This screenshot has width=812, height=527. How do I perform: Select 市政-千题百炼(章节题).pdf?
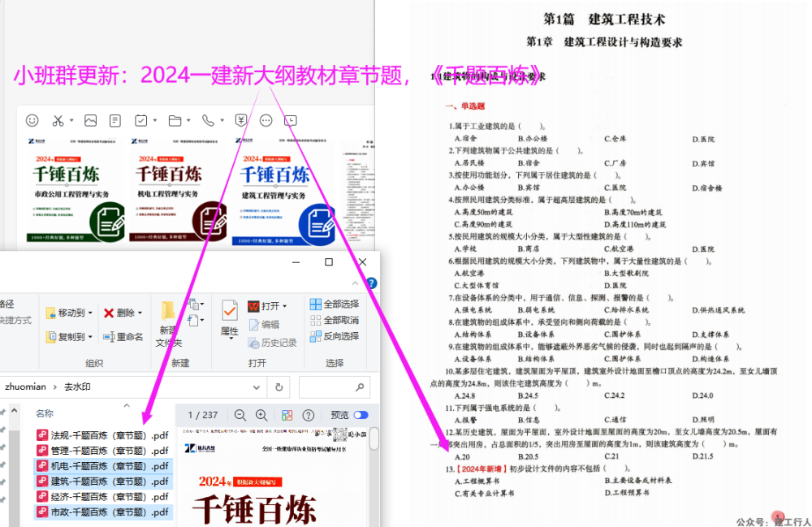pyautogui.click(x=103, y=512)
